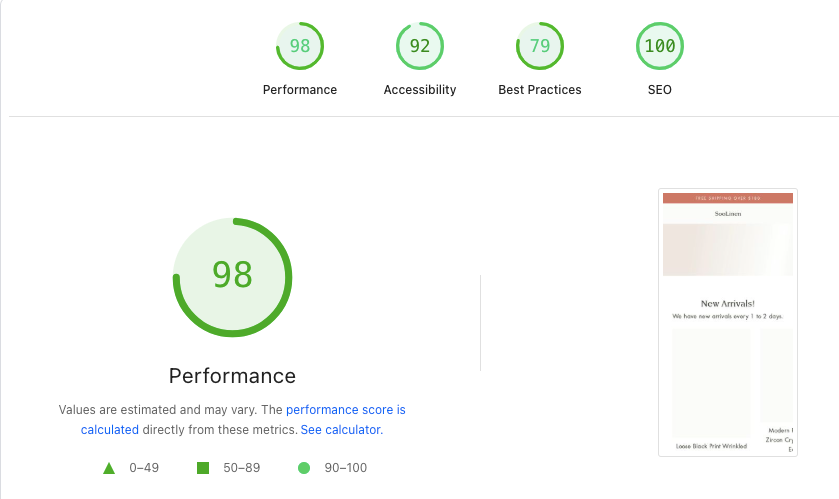Click the green square legend icon

203,468
